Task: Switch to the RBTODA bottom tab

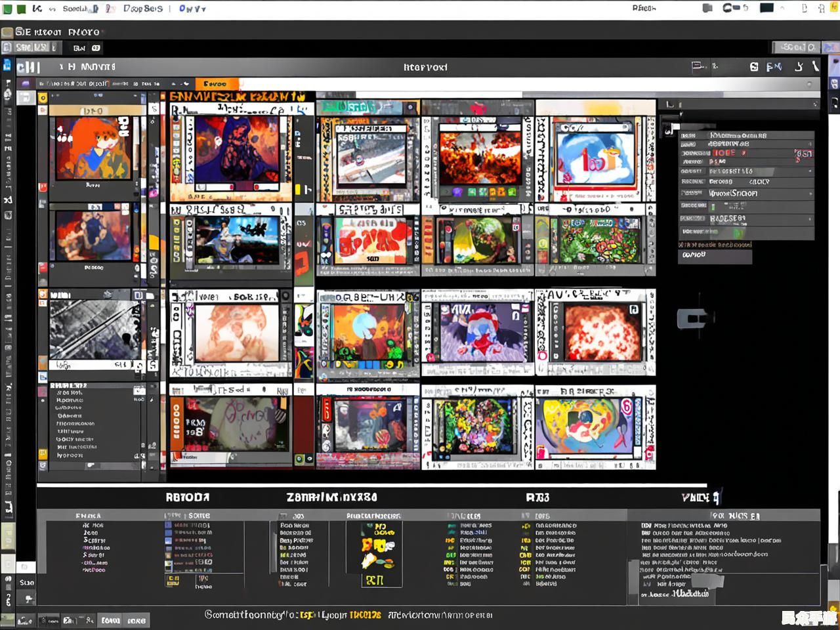Action: pyautogui.click(x=188, y=497)
